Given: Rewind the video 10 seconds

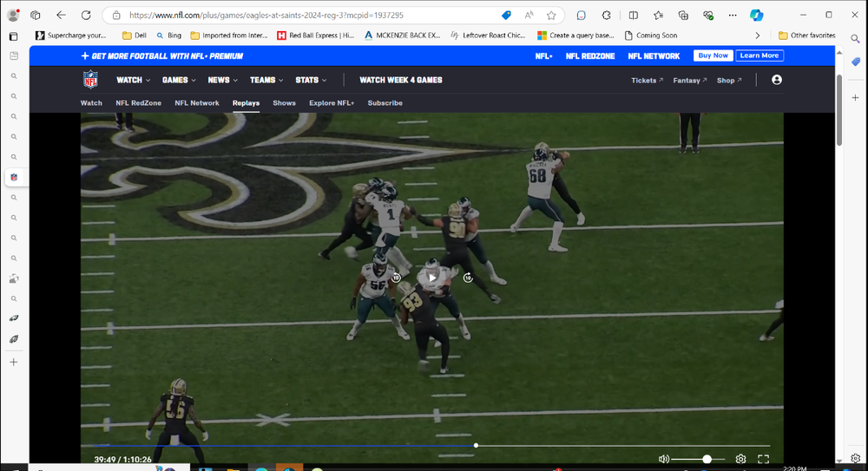Looking at the screenshot, I should [x=396, y=278].
